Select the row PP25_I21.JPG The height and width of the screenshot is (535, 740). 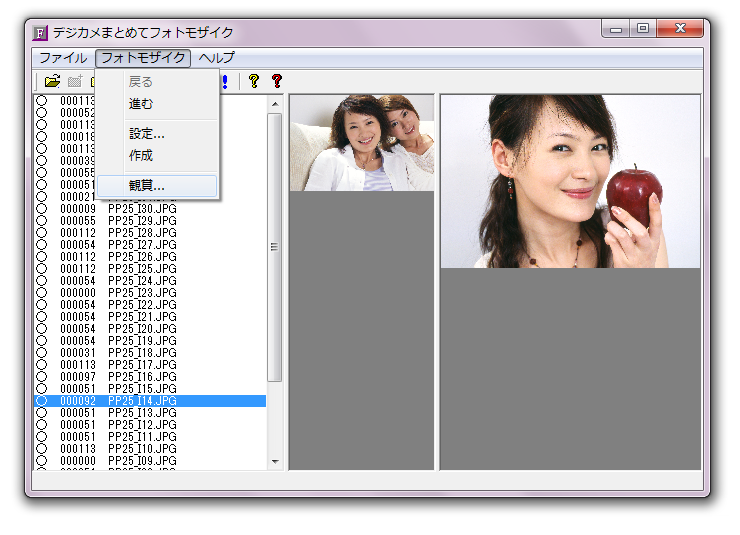pyautogui.click(x=150, y=317)
